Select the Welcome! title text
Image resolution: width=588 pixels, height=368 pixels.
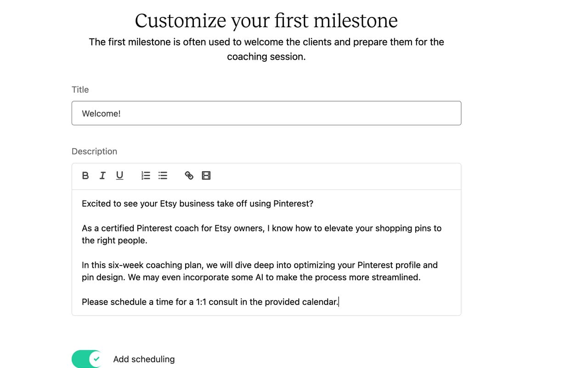tap(102, 113)
